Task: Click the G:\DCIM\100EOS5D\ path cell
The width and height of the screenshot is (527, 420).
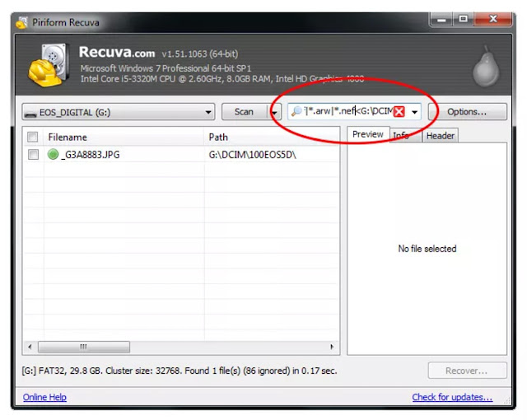Action: coord(253,155)
